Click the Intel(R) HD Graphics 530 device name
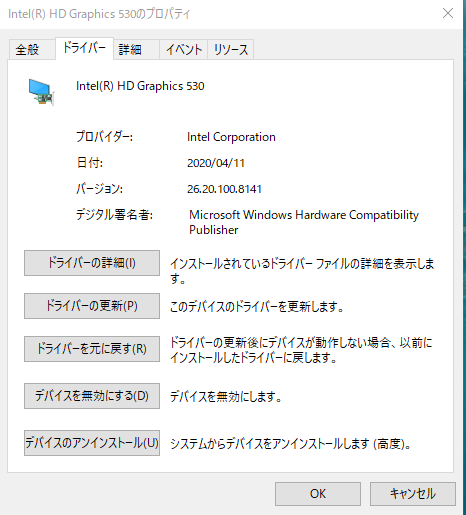Viewport: 466px width, 515px height. pyautogui.click(x=140, y=86)
